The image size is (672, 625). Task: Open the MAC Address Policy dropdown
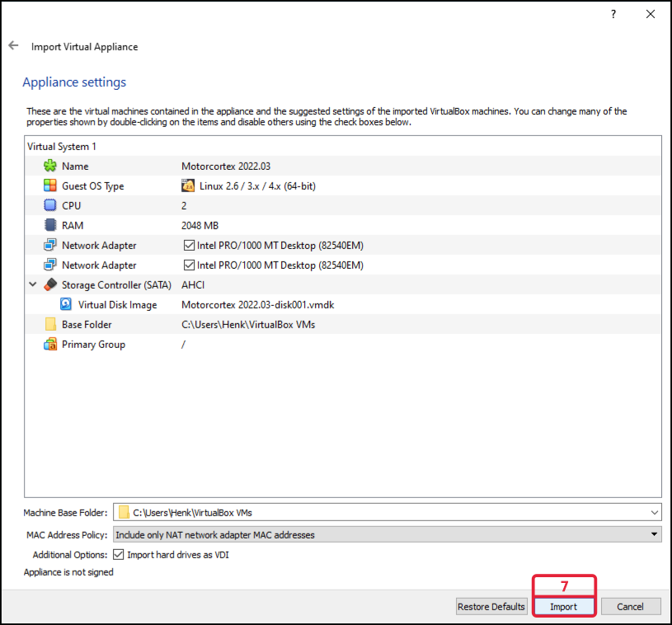[387, 534]
